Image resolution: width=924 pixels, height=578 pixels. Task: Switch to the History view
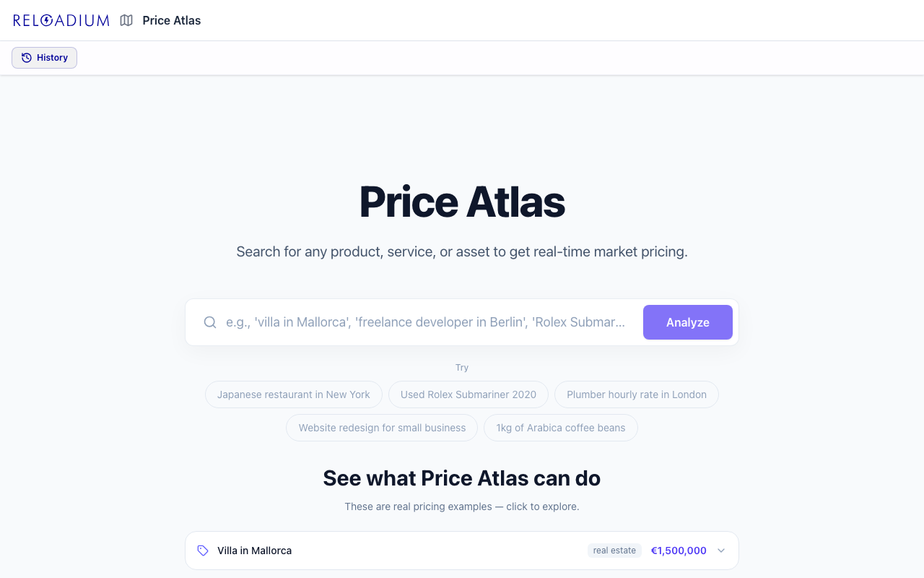[44, 57]
